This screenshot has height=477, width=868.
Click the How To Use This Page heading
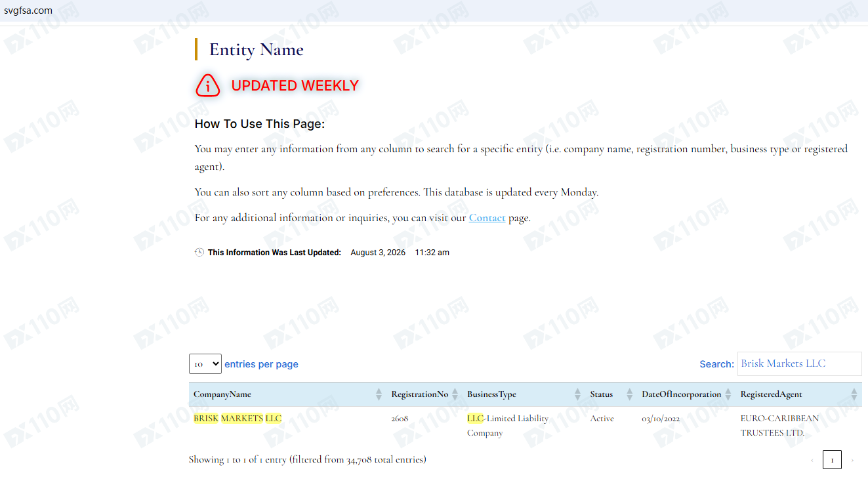(x=260, y=124)
